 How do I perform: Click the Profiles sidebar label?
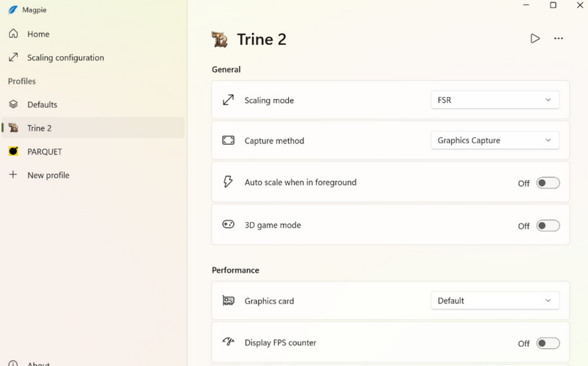[22, 82]
